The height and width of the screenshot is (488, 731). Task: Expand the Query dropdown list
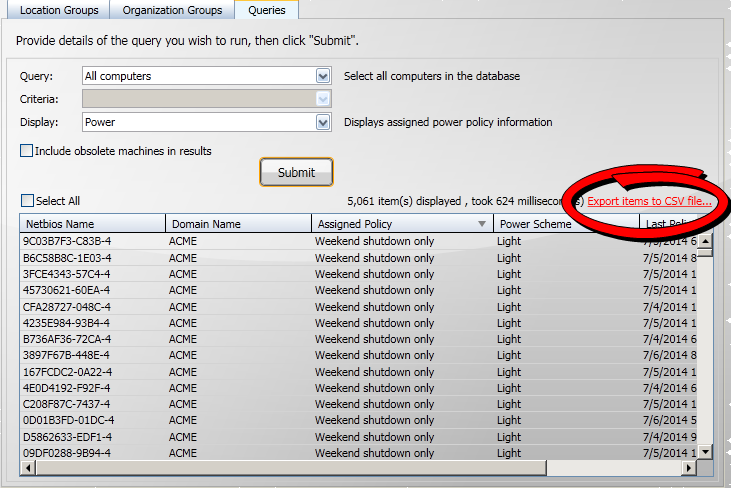click(x=322, y=76)
